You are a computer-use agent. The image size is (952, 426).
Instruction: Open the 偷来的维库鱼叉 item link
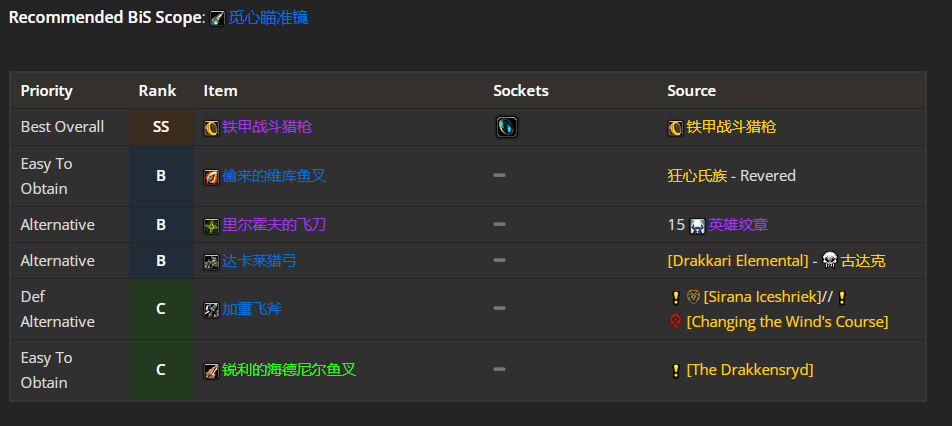(x=274, y=176)
